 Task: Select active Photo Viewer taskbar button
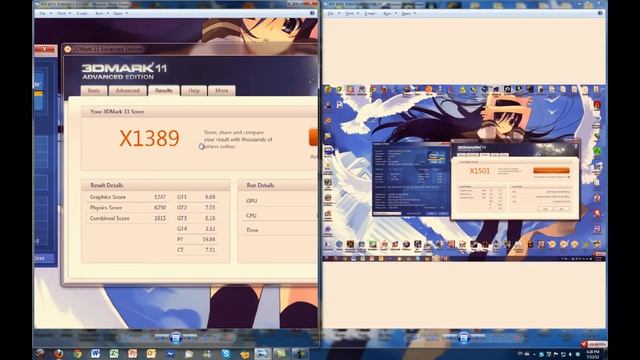click(x=262, y=354)
